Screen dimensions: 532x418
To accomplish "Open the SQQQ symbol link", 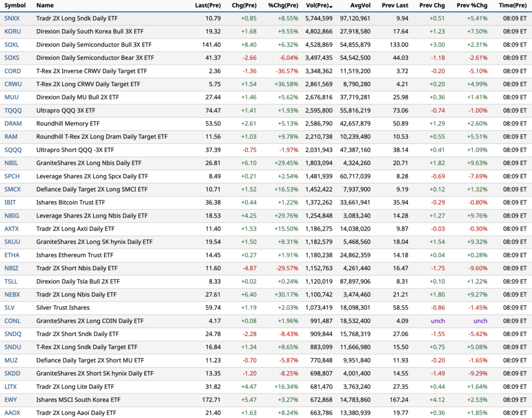I will [13, 150].
